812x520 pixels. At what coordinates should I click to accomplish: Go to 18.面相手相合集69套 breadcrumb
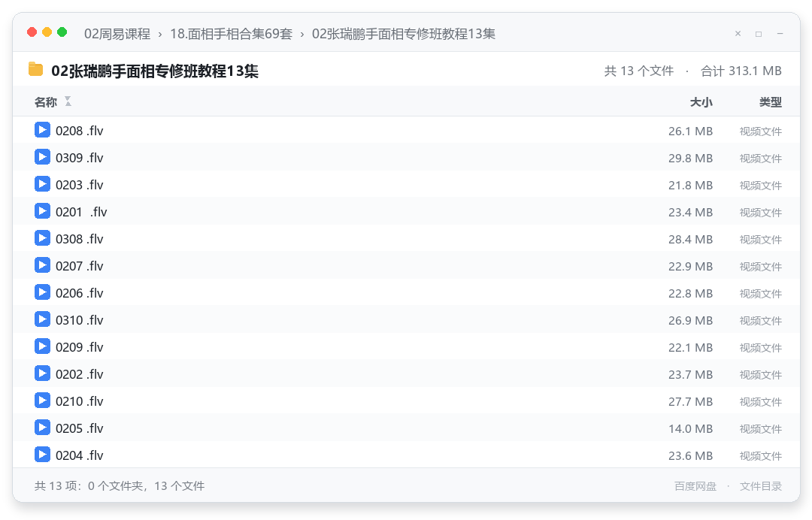(232, 34)
